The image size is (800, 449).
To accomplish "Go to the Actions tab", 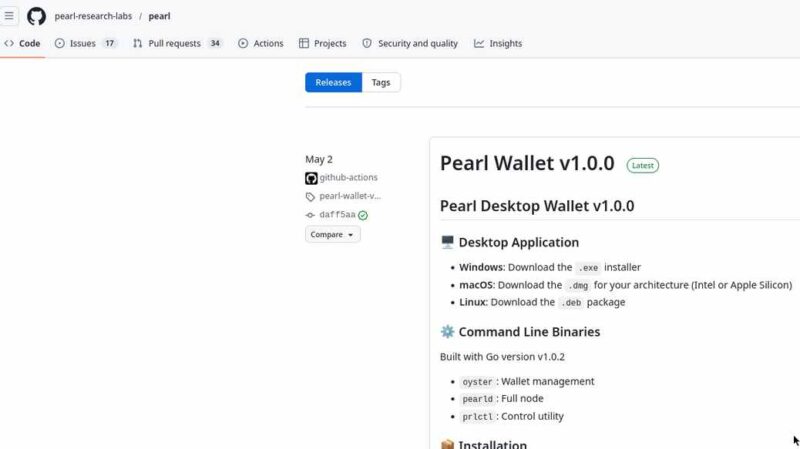I will pos(261,43).
